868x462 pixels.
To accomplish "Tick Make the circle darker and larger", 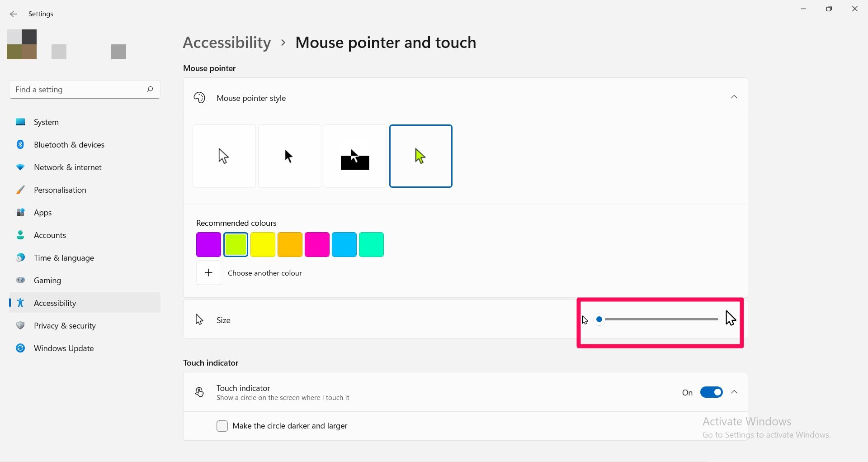I will [x=222, y=426].
